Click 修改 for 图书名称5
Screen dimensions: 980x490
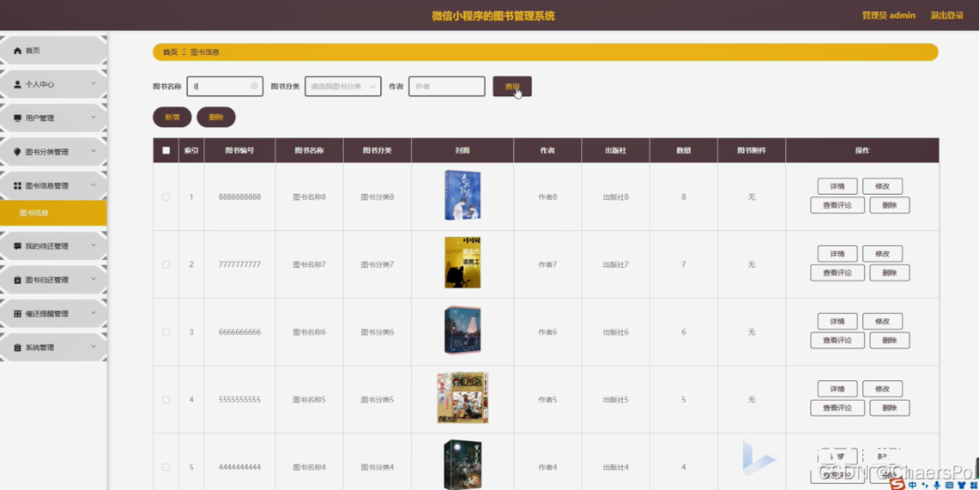tap(883, 389)
